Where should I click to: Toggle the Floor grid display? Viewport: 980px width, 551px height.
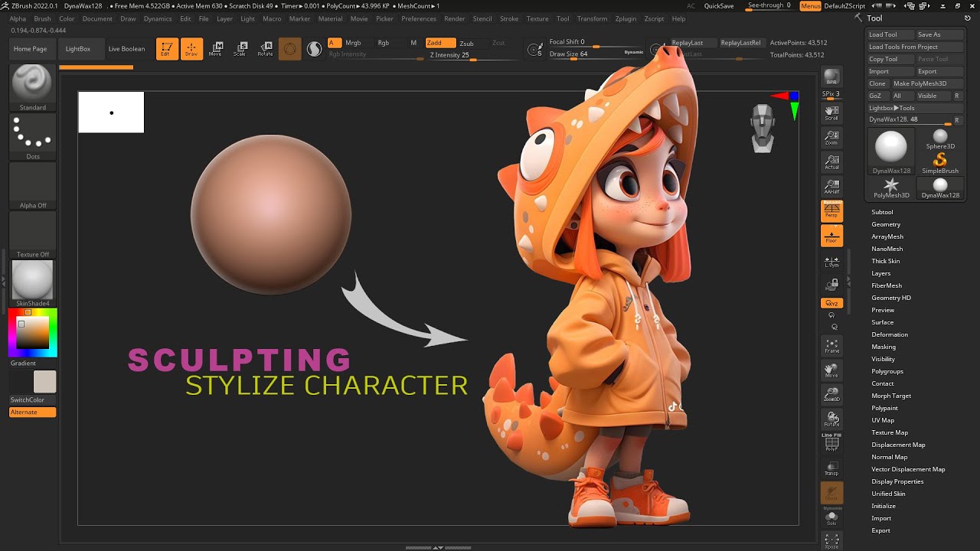point(831,236)
